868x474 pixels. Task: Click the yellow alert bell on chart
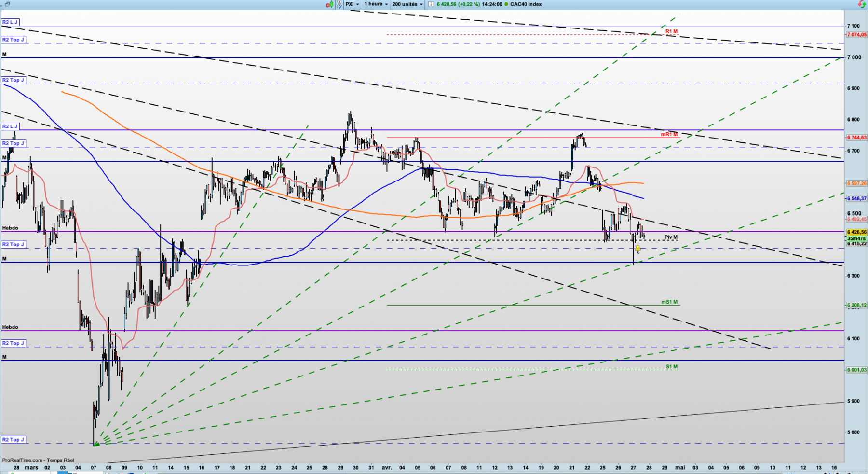tap(637, 248)
